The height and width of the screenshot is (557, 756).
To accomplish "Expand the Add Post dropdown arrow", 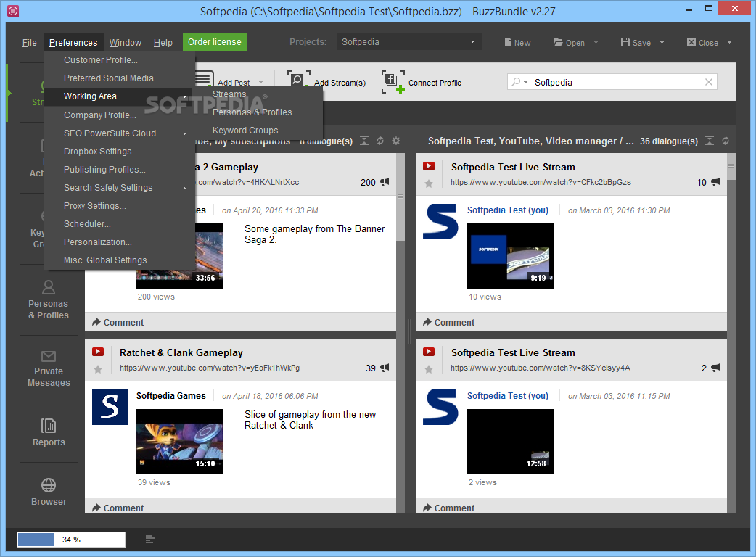I will 261,83.
